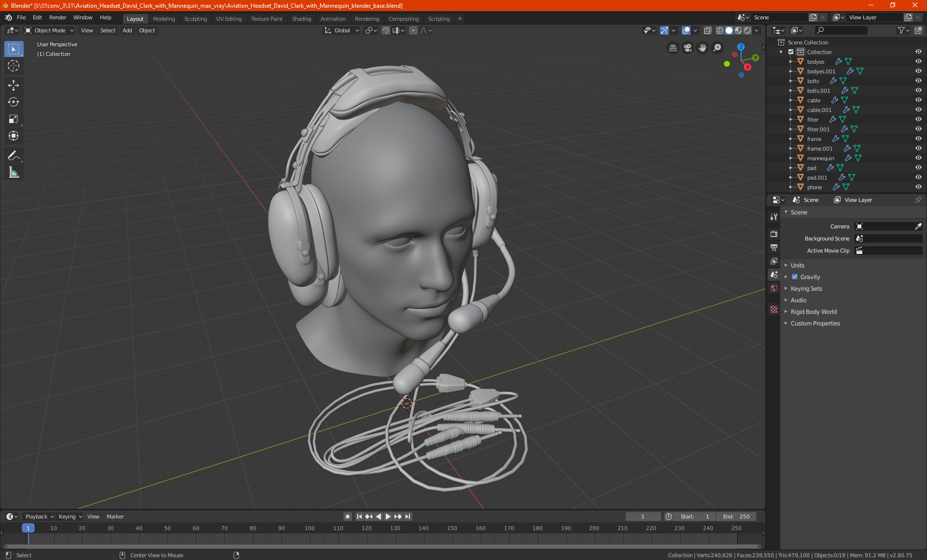Screen dimensions: 927x560
Task: Select the Scale tool
Action: tap(14, 119)
